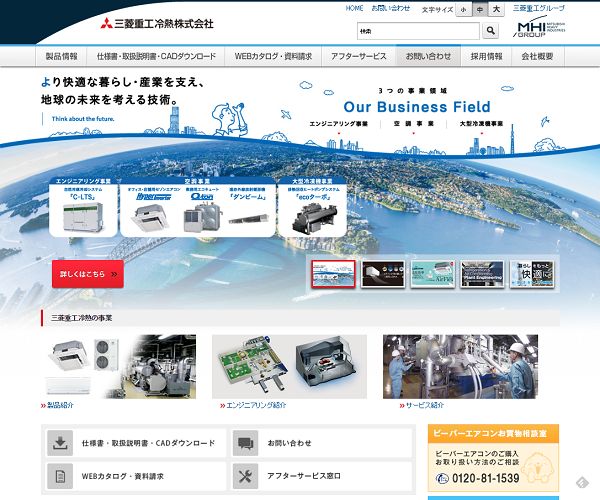Click the C-LTS product card
Screen dimensions: 600x500
83,207
